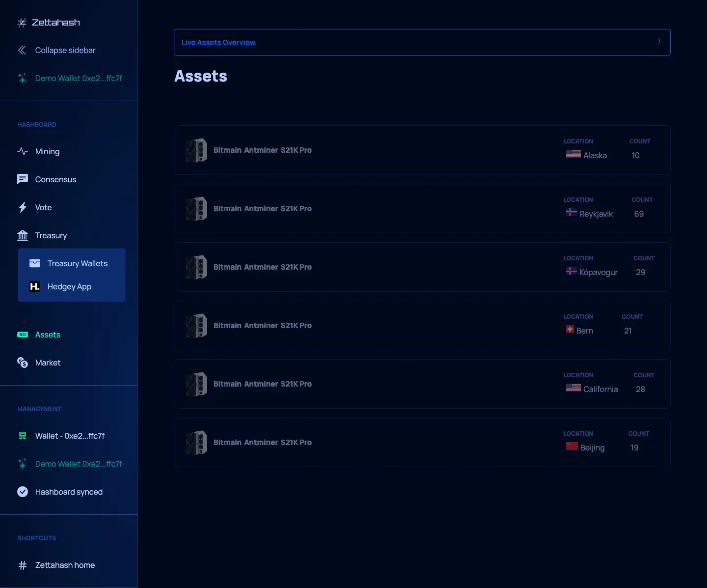Screen dimensions: 707x588
Task: Click the Market coins icon
Action: pyautogui.click(x=23, y=363)
